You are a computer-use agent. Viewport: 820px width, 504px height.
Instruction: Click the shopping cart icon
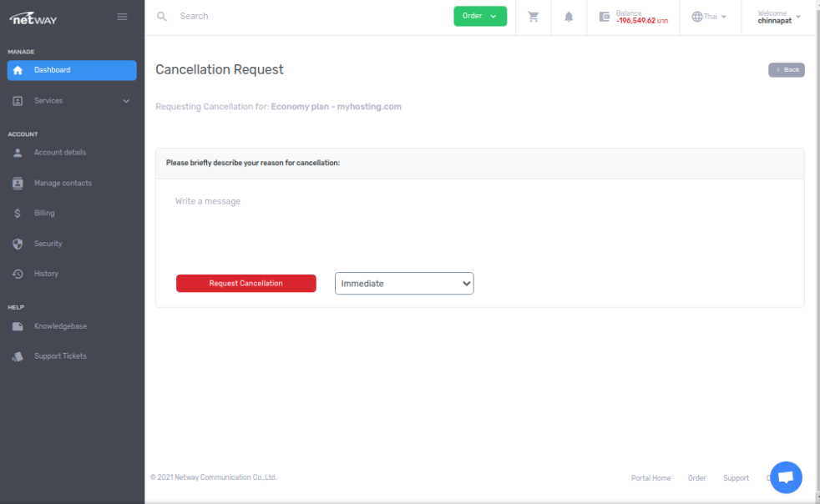(534, 17)
